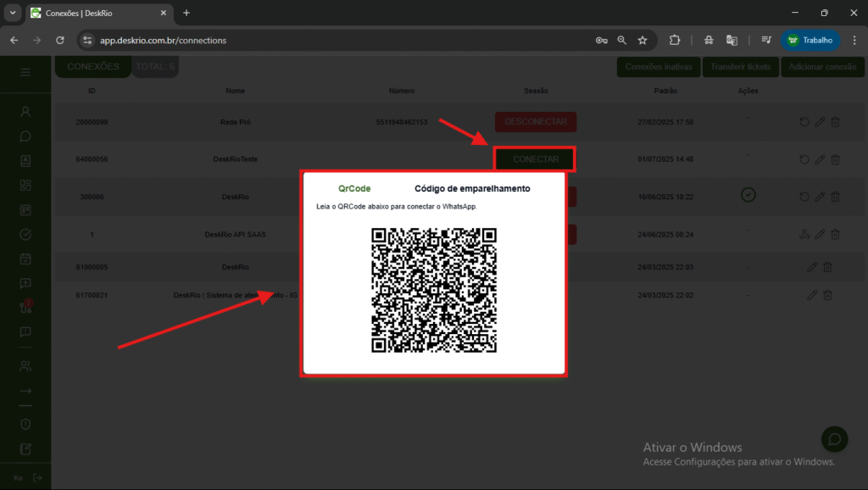
Task: Open Conexões inativas
Action: (x=659, y=67)
